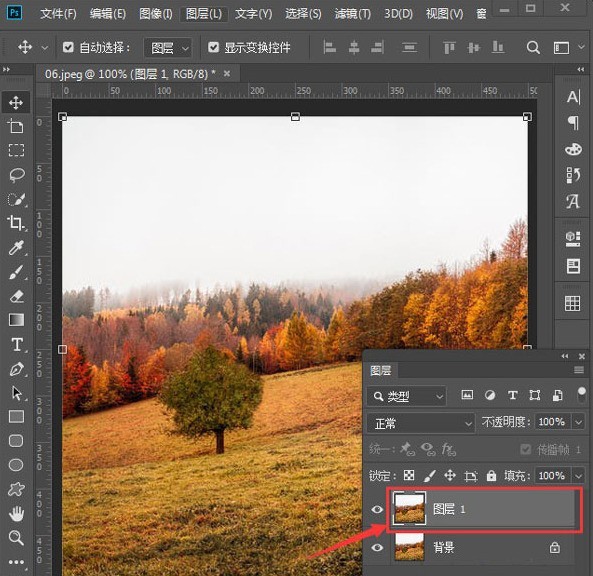Click the 背景 layer thumbnail
This screenshot has height=576, width=593.
point(409,547)
